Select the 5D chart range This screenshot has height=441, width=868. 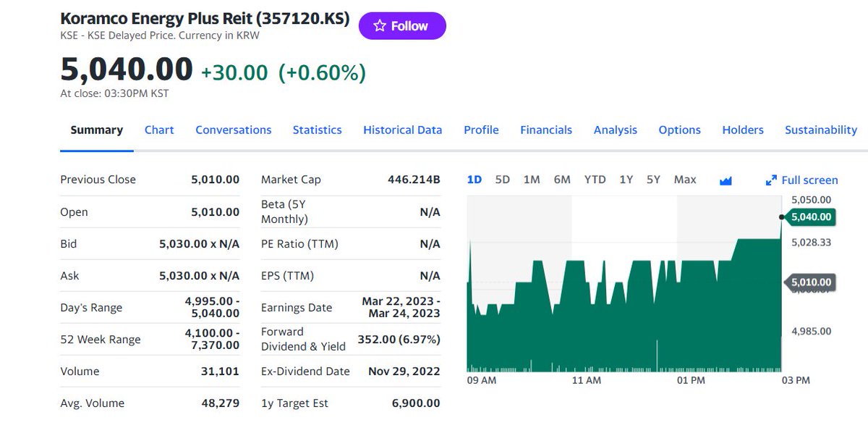coord(503,180)
